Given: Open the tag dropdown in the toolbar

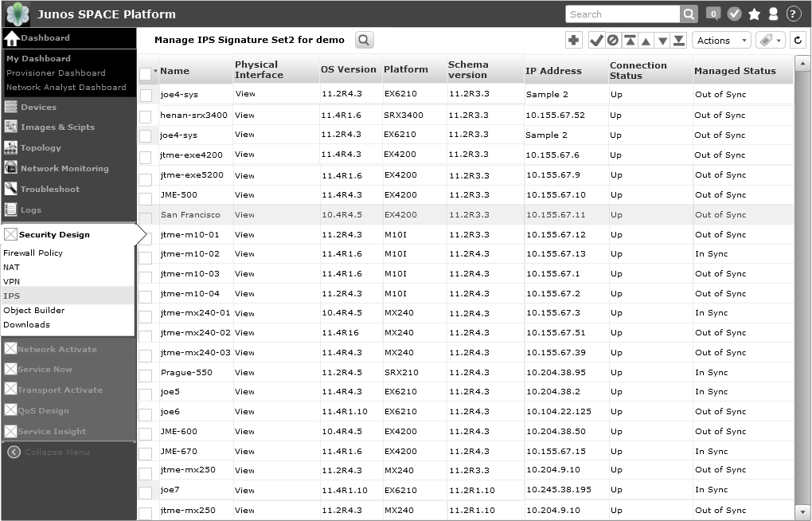Looking at the screenshot, I should pos(771,40).
